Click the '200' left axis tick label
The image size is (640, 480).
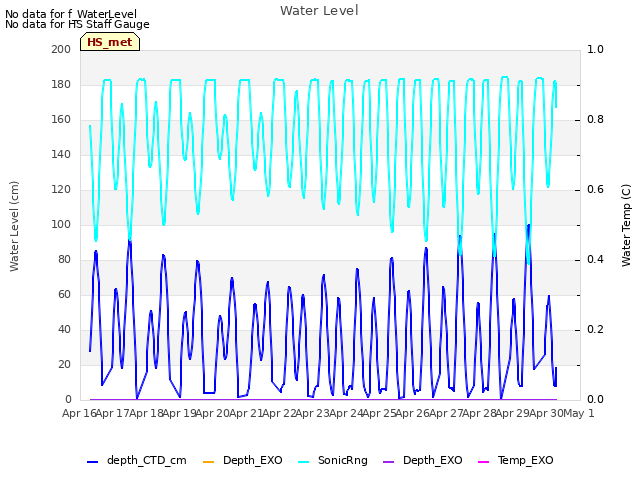61,49
